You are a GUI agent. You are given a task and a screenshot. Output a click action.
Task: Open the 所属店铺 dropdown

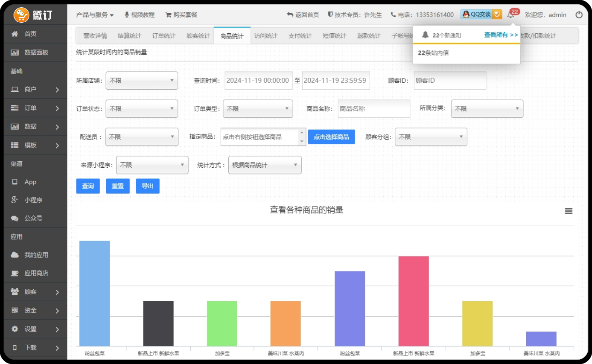(142, 81)
